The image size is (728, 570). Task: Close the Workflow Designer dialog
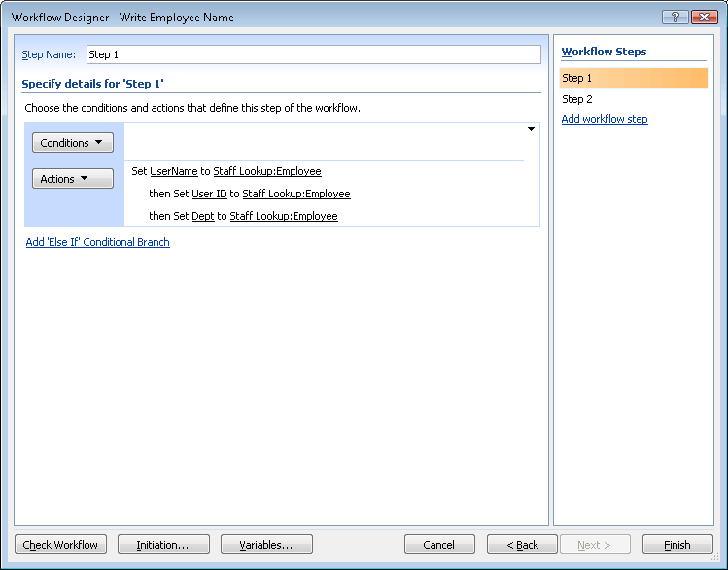pyautogui.click(x=705, y=17)
